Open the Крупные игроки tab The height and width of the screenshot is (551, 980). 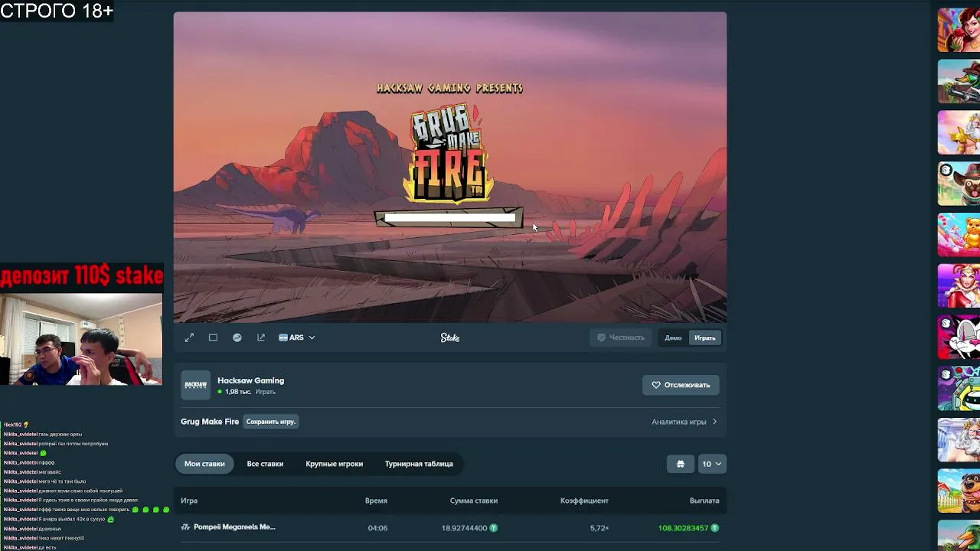coord(335,464)
